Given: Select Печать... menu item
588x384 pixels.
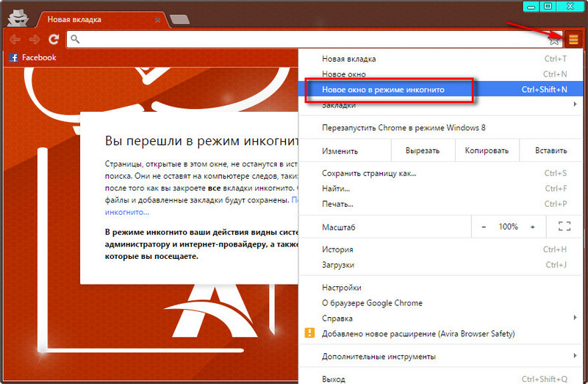Looking at the screenshot, I should (x=440, y=205).
